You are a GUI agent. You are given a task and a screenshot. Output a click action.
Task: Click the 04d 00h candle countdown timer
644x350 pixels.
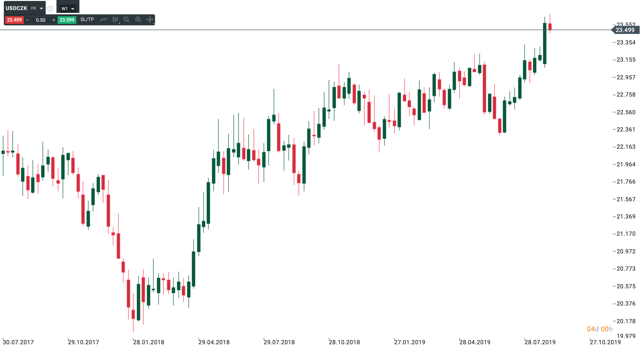[x=600, y=329]
